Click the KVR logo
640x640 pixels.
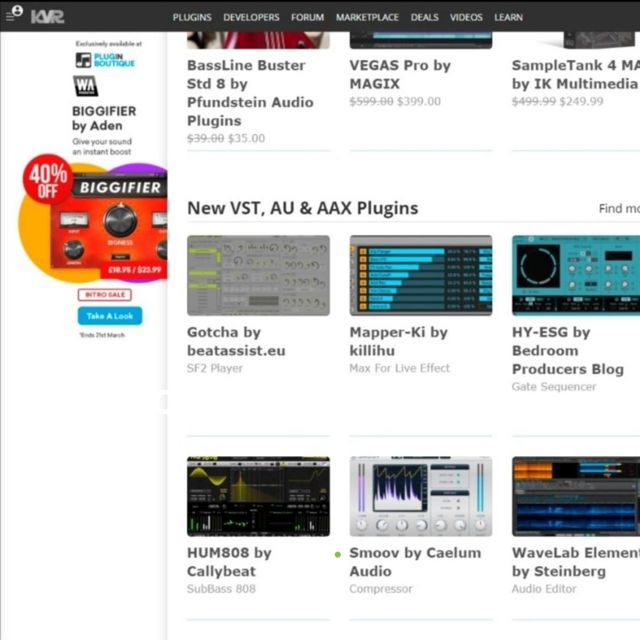coord(47,17)
